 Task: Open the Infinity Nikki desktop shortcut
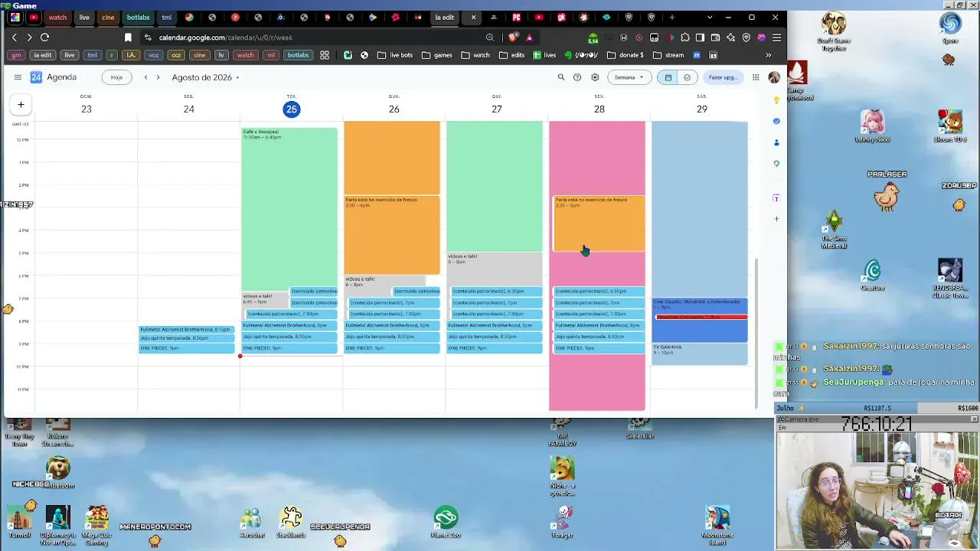[x=872, y=126]
